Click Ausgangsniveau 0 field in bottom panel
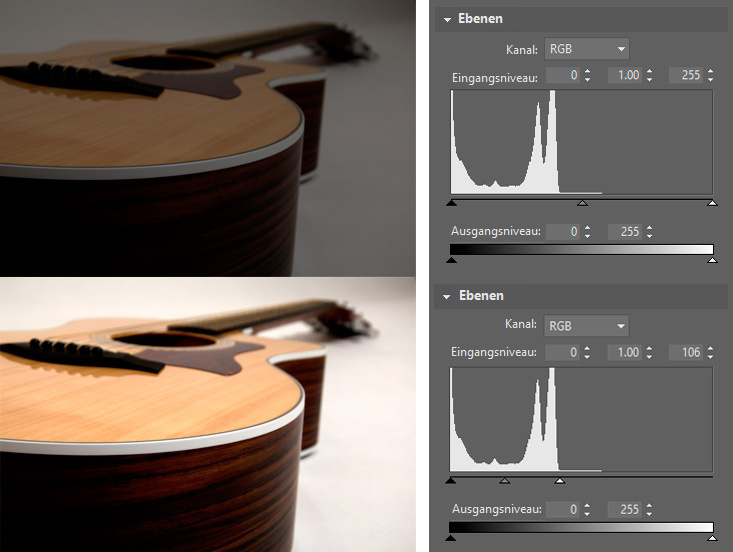This screenshot has width=733, height=552. [x=562, y=509]
